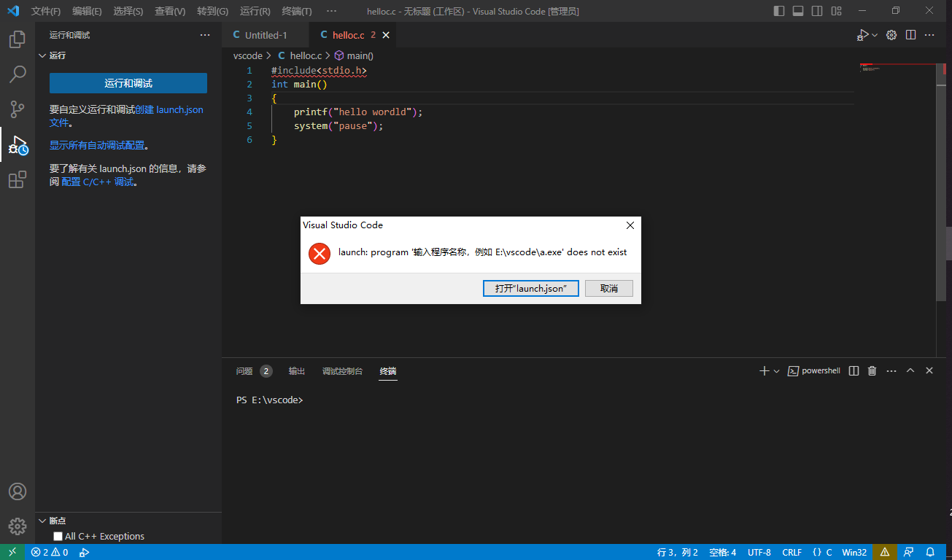Viewport: 952px width, 560px height.
Task: Open the 文件(F) menu
Action: (x=46, y=11)
